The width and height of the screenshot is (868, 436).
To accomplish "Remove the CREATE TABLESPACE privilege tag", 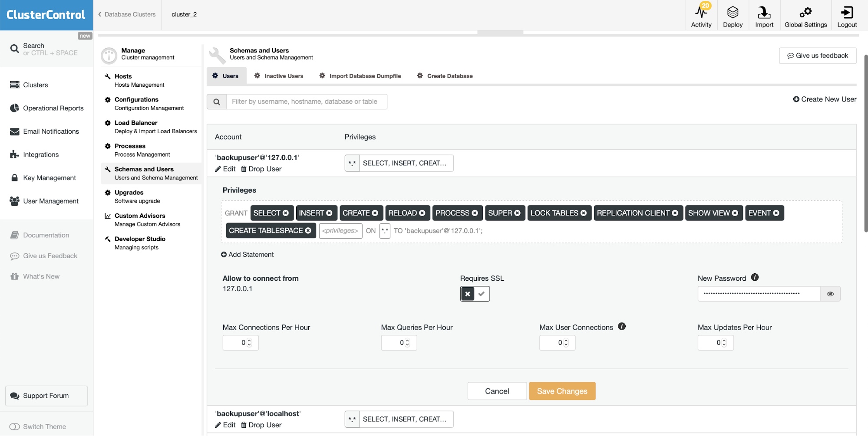I will [x=308, y=230].
